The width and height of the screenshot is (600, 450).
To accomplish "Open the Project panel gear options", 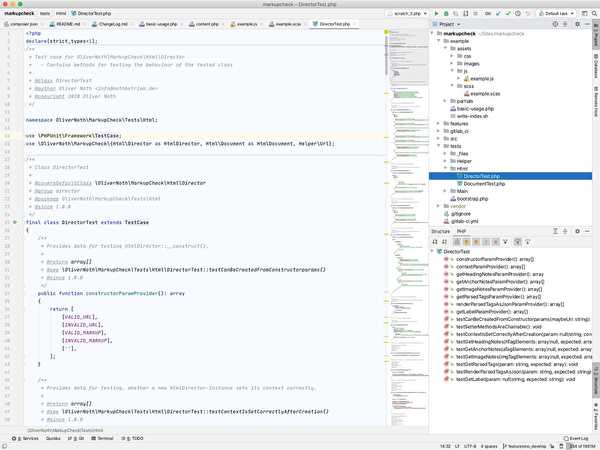I will (577, 24).
